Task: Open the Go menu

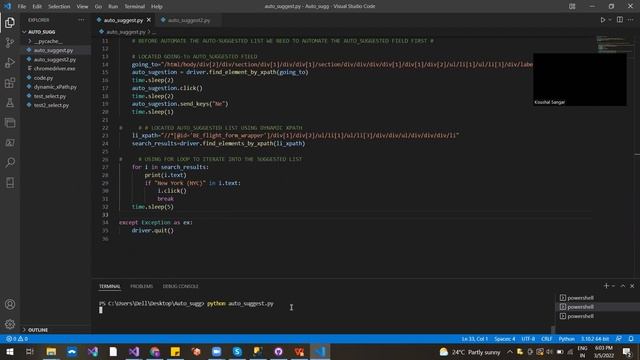Action: [98, 7]
